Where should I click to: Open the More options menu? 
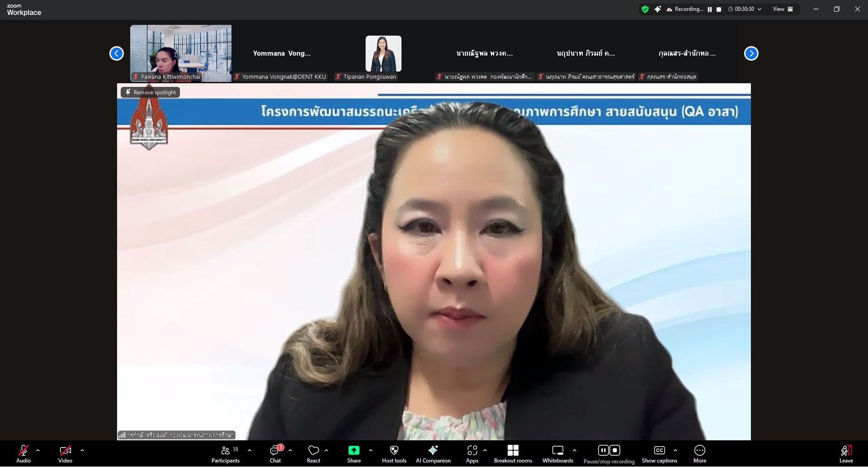click(699, 454)
